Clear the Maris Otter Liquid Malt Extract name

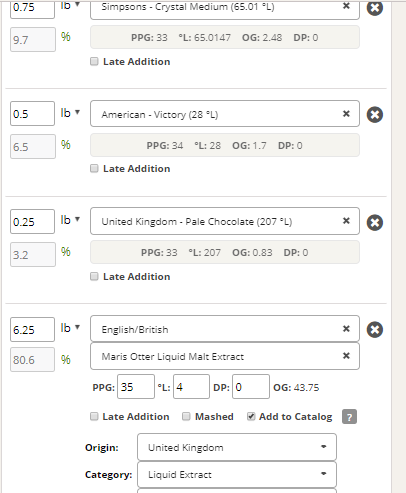click(x=346, y=356)
